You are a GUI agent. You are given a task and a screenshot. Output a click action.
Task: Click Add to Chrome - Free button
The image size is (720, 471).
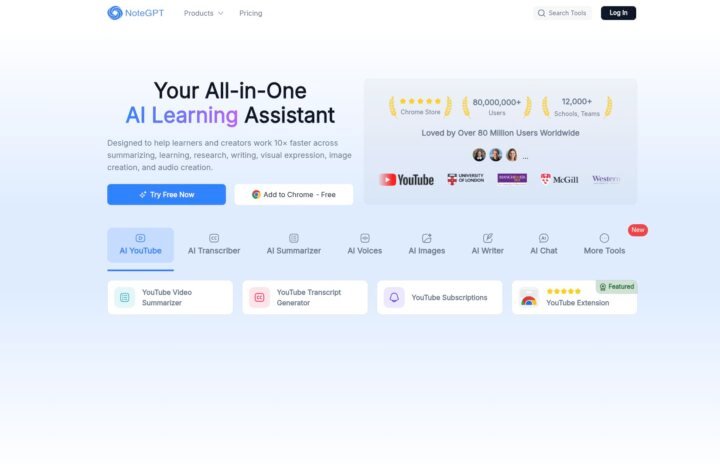click(294, 195)
